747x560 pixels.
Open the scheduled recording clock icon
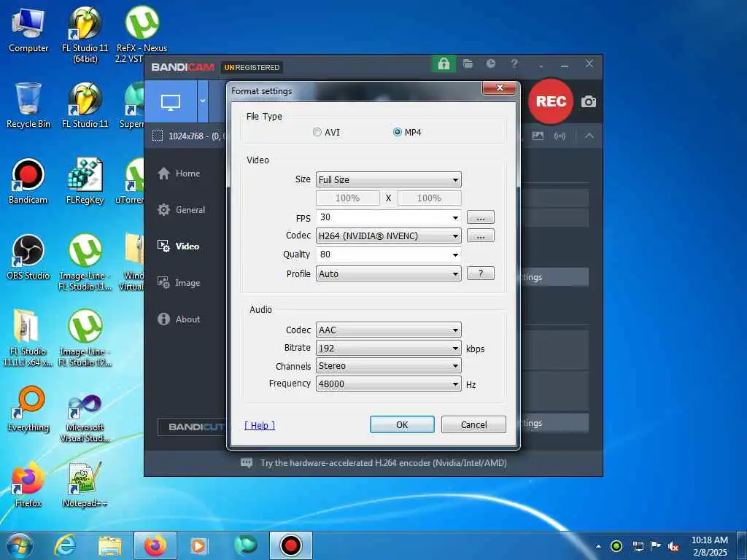point(491,64)
